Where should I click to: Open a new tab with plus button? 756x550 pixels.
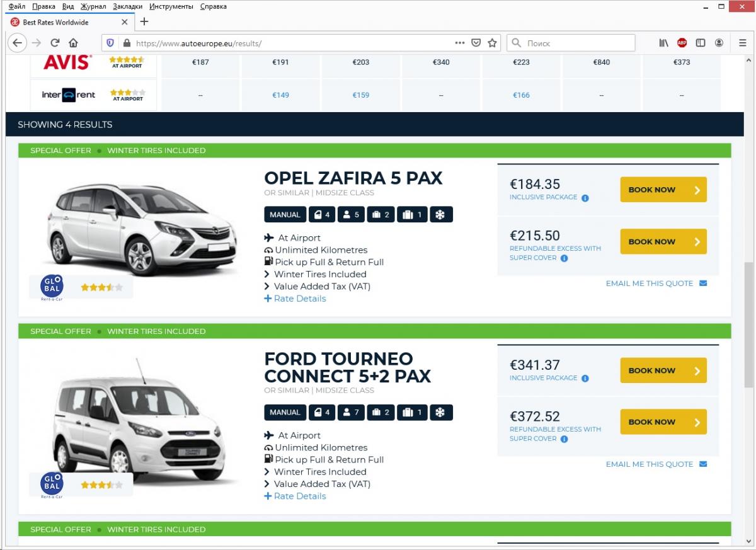click(144, 22)
